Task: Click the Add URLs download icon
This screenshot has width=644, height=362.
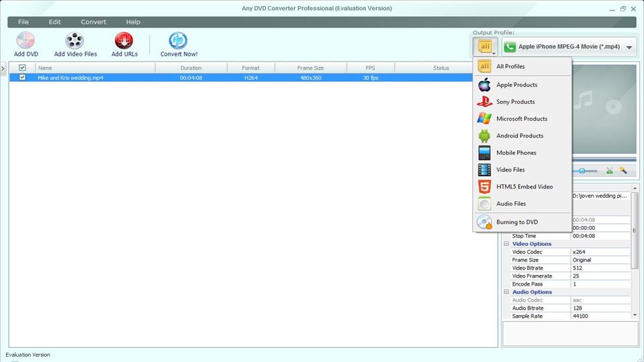Action: click(124, 40)
